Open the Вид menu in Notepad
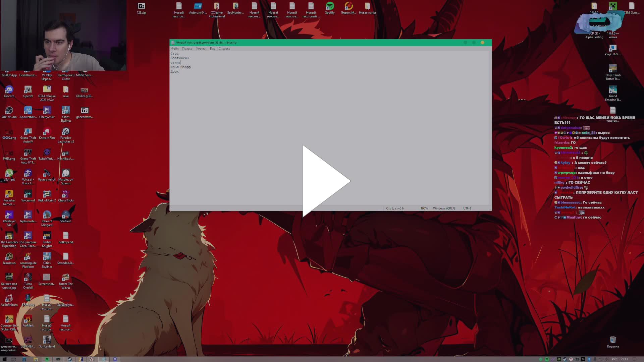Screen dimensions: 644x362 (x=212, y=49)
